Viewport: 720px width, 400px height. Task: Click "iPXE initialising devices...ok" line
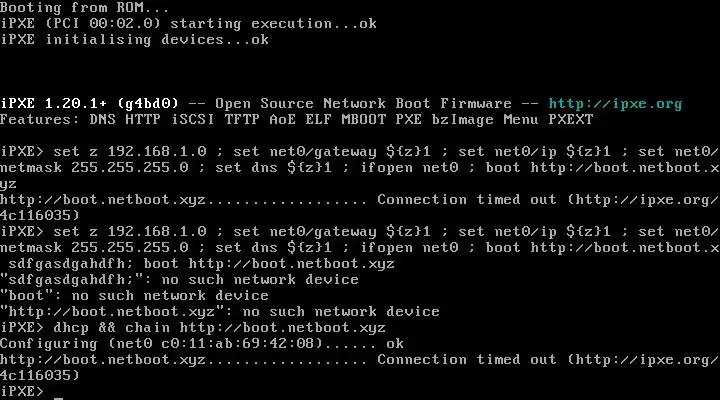point(134,40)
